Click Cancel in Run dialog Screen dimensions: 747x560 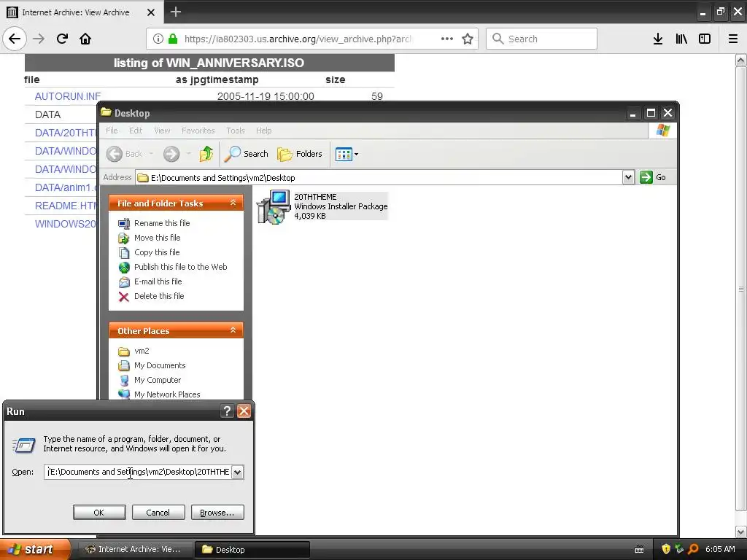[x=158, y=513]
